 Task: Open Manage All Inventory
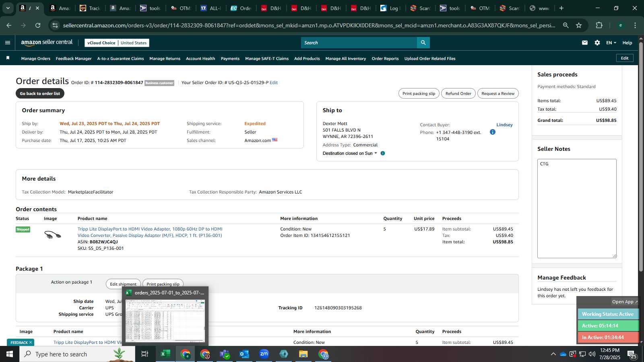[346, 59]
